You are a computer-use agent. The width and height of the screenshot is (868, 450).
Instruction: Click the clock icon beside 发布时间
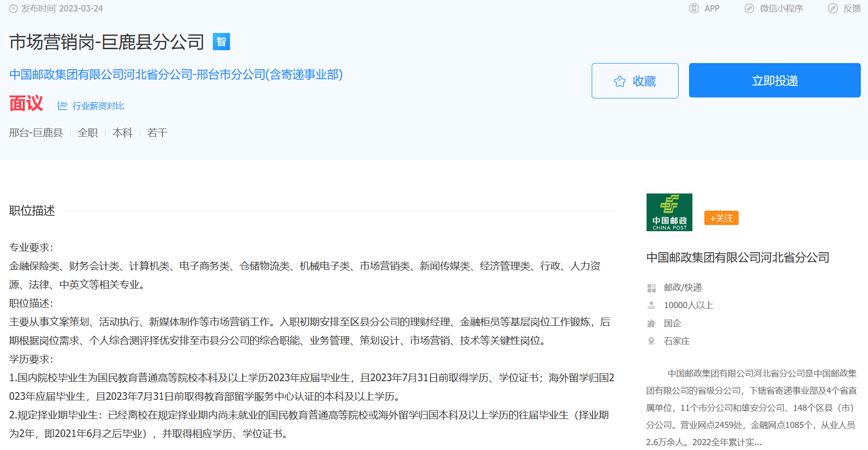coord(13,9)
